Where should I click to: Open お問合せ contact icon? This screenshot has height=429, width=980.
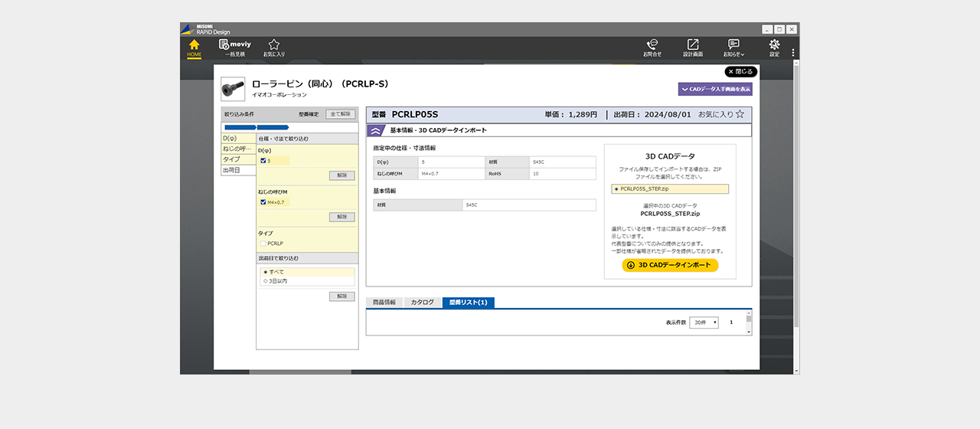coord(652,46)
